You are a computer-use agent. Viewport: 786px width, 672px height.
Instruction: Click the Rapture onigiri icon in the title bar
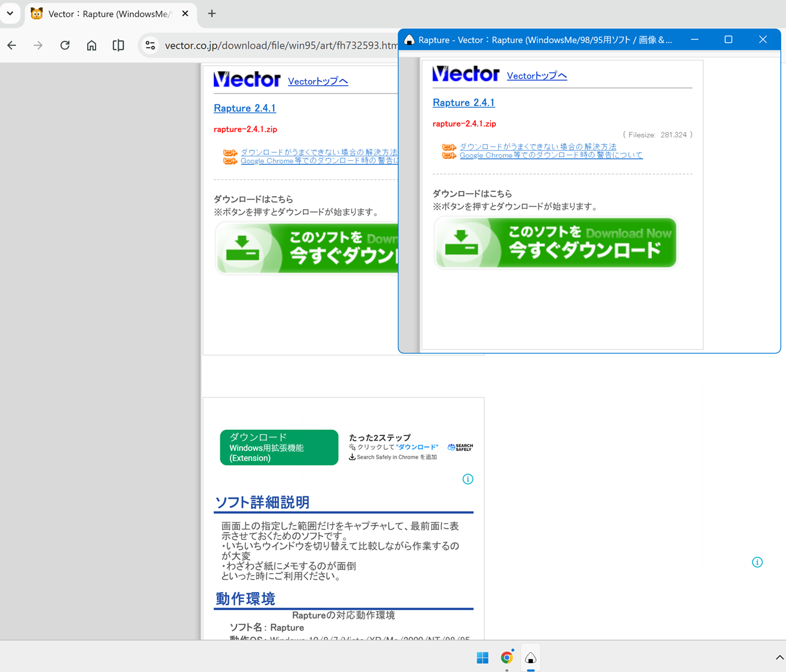click(409, 40)
